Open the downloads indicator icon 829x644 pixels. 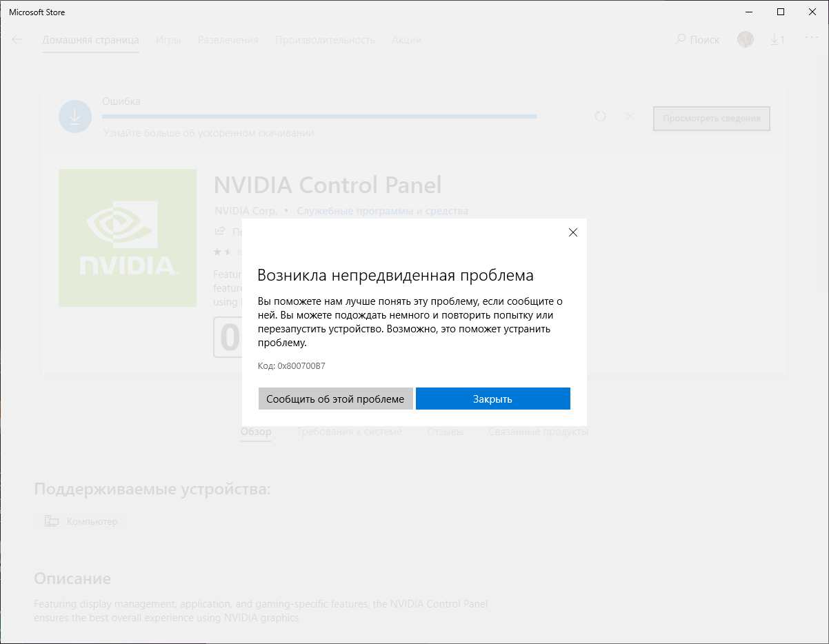click(x=777, y=40)
